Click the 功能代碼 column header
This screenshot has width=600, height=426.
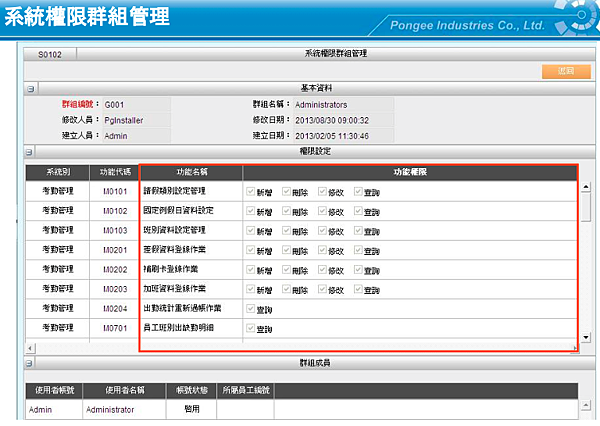(x=114, y=172)
